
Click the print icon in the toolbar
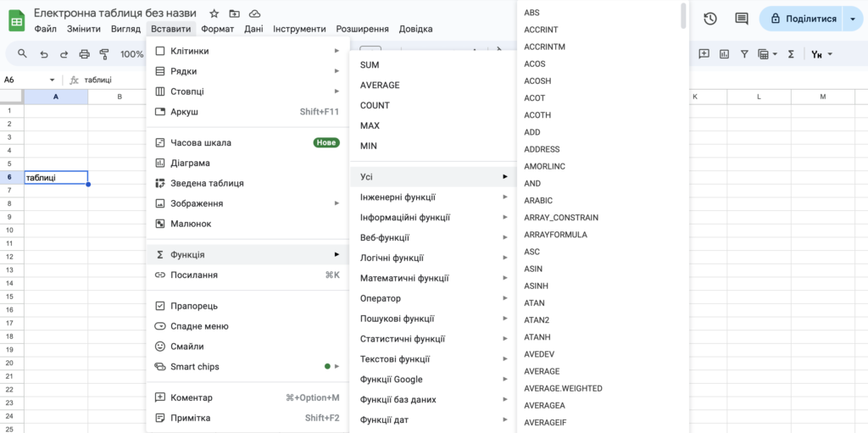[x=84, y=53]
